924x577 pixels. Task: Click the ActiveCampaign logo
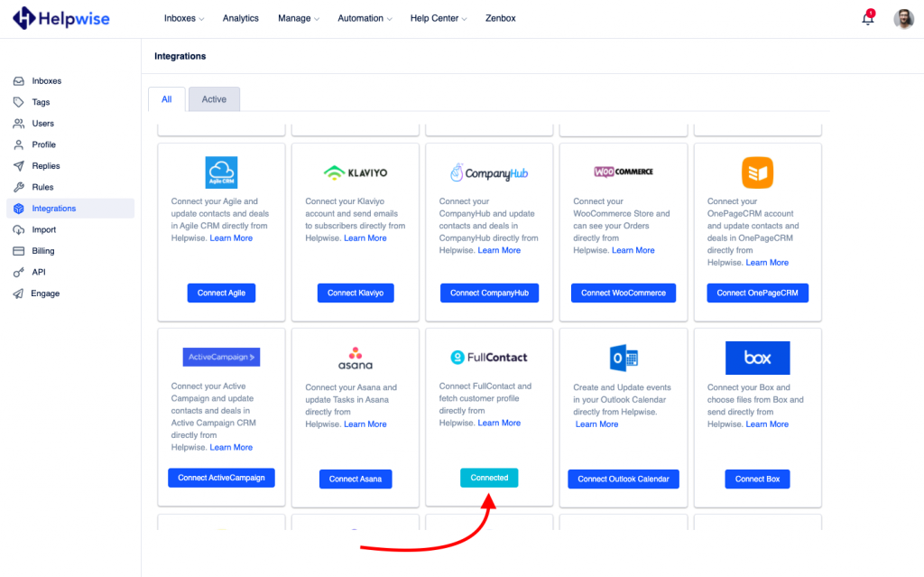point(221,357)
